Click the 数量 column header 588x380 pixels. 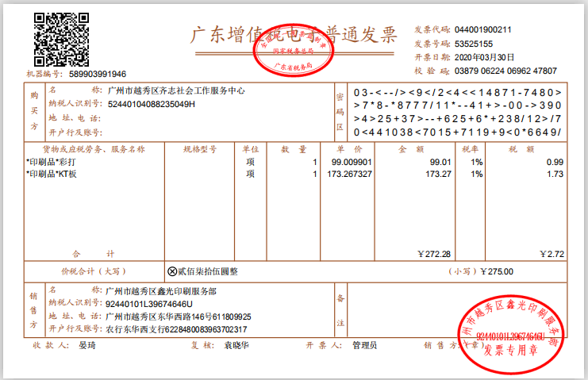click(294, 149)
